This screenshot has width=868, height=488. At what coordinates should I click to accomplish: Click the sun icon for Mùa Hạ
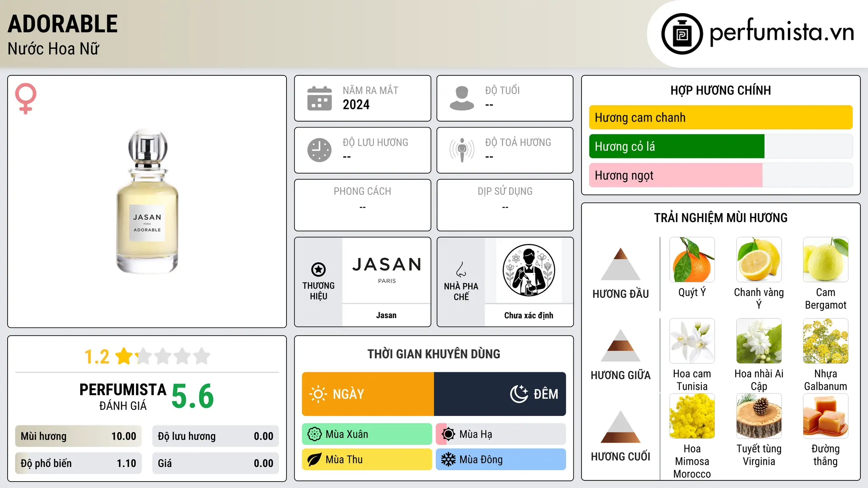(448, 434)
